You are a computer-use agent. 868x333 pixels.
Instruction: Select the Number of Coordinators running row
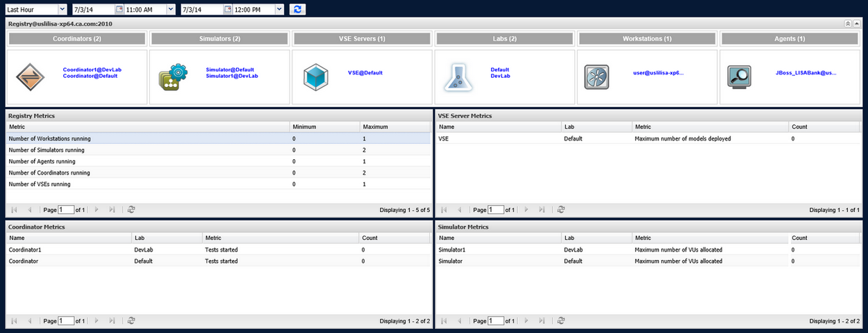click(x=218, y=172)
